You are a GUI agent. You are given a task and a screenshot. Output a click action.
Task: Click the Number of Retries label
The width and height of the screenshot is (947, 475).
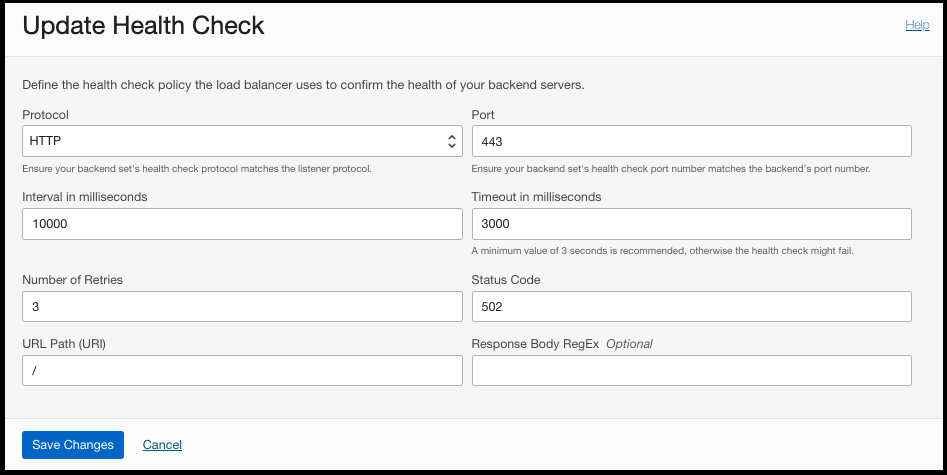[x=72, y=280]
